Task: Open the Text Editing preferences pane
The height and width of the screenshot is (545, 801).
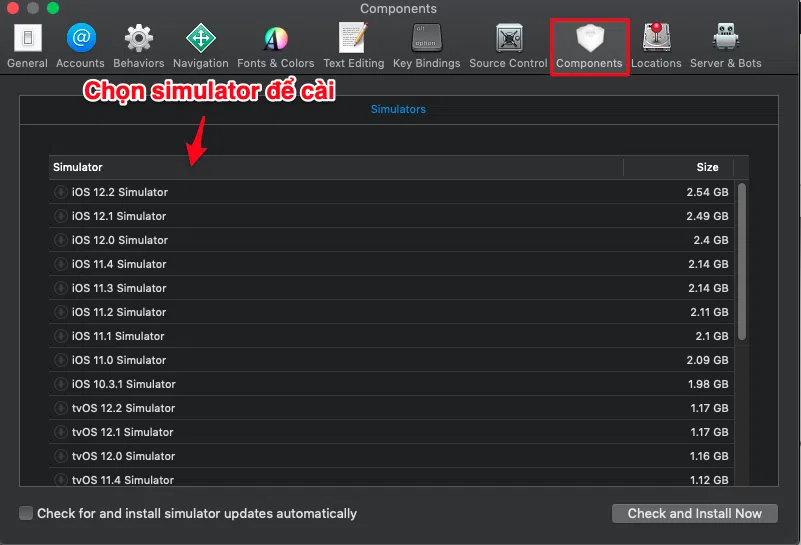Action: (354, 45)
